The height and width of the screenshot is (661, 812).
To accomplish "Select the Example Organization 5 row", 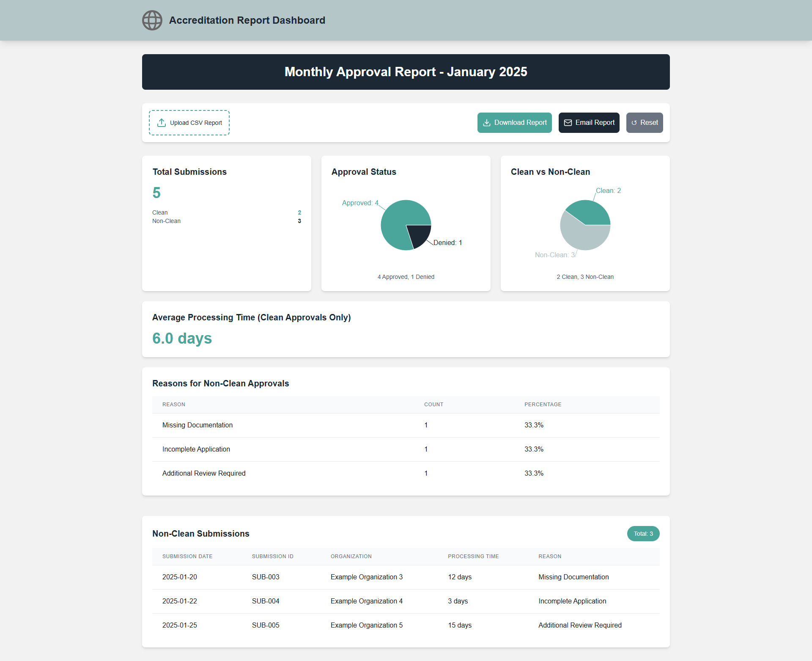I will (x=366, y=625).
